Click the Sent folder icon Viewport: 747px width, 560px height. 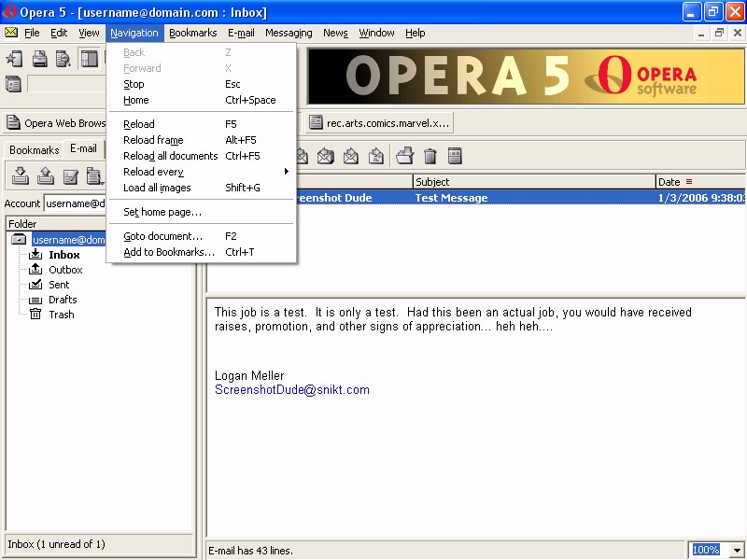pos(35,285)
